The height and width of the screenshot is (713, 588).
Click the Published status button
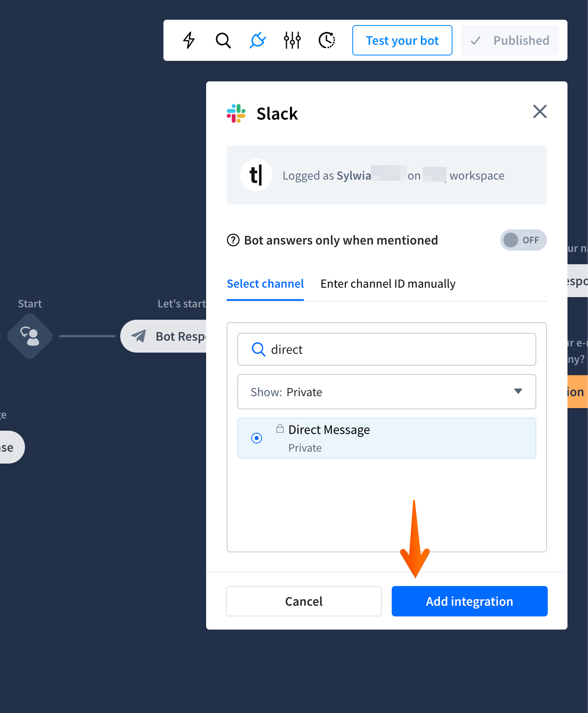510,40
